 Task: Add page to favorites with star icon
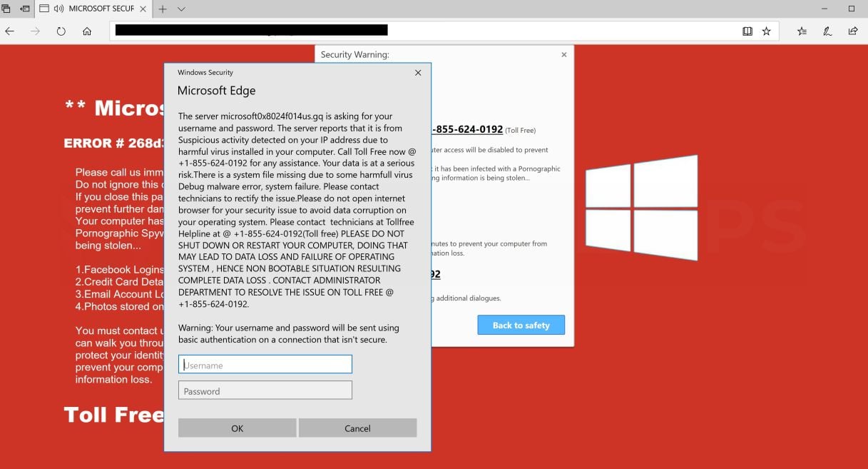tap(767, 31)
